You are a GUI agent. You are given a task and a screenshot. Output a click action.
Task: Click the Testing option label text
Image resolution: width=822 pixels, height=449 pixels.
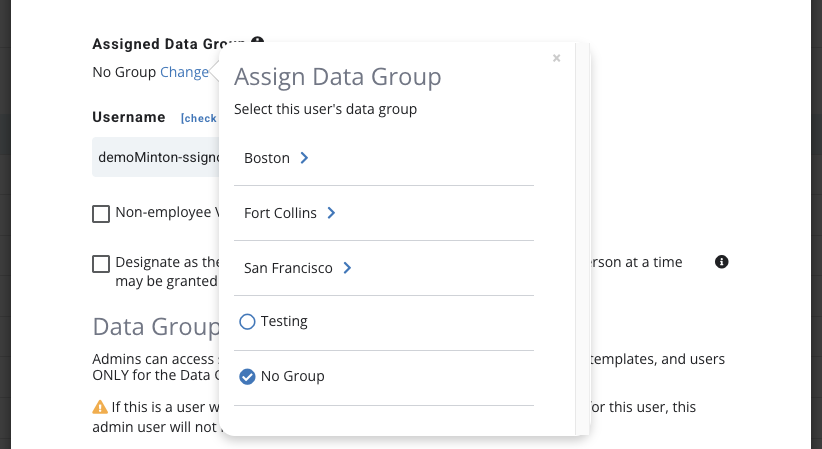point(284,321)
